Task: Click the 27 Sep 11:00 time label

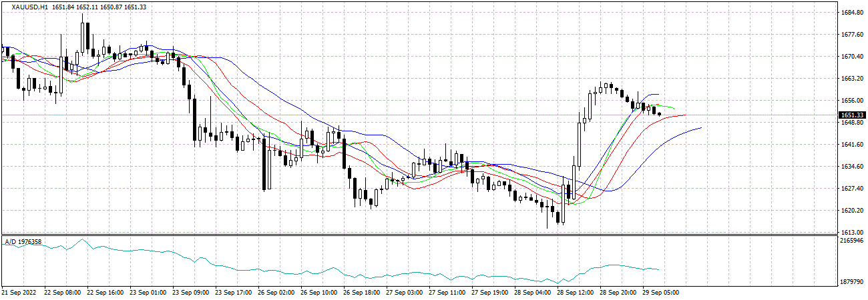Action: coord(446,293)
